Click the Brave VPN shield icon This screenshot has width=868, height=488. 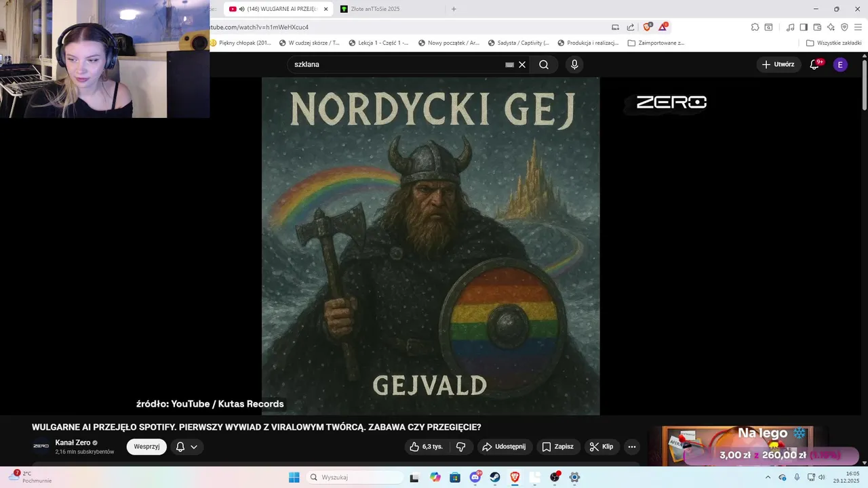[x=844, y=27]
